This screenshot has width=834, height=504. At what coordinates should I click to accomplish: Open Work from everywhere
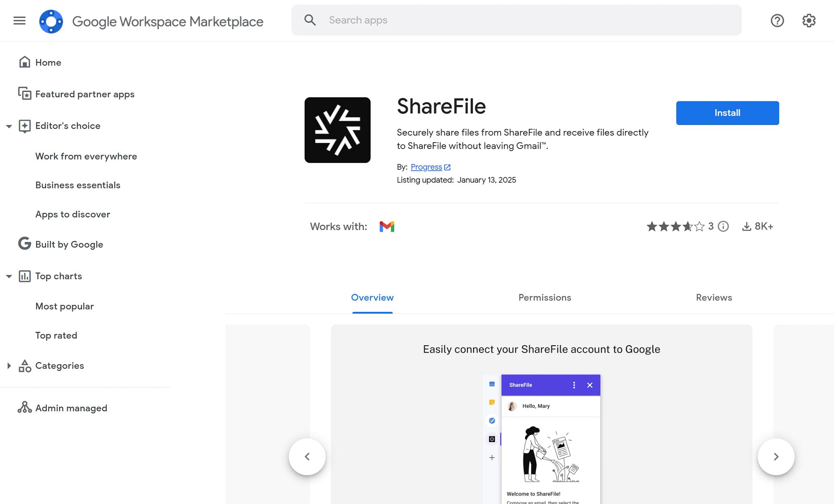pyautogui.click(x=86, y=156)
